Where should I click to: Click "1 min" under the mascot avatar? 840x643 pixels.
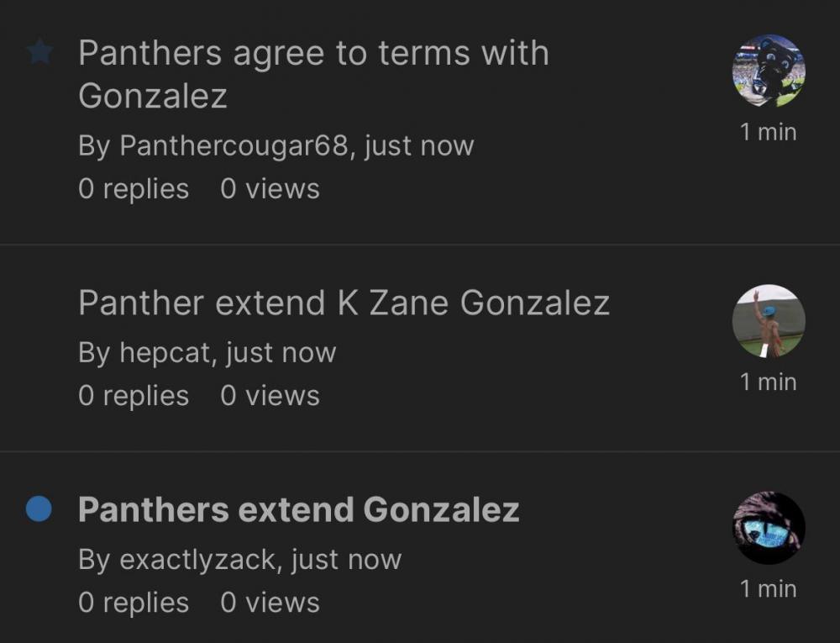coord(768,132)
